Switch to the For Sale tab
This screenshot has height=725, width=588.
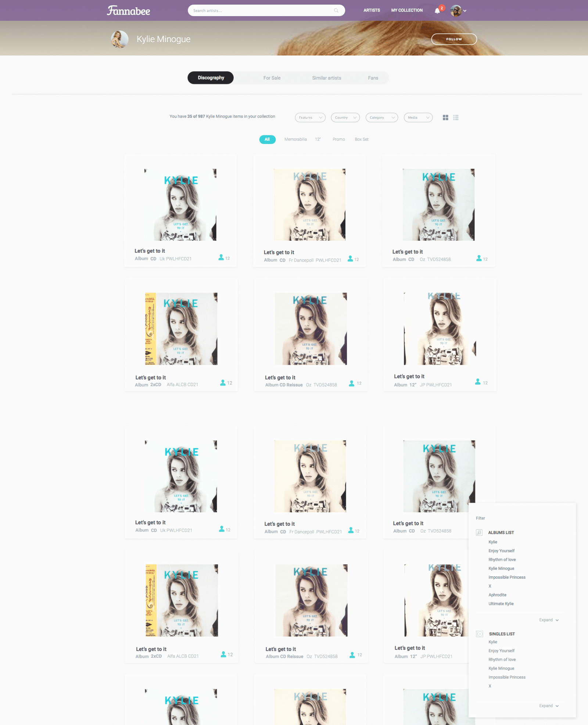click(272, 78)
